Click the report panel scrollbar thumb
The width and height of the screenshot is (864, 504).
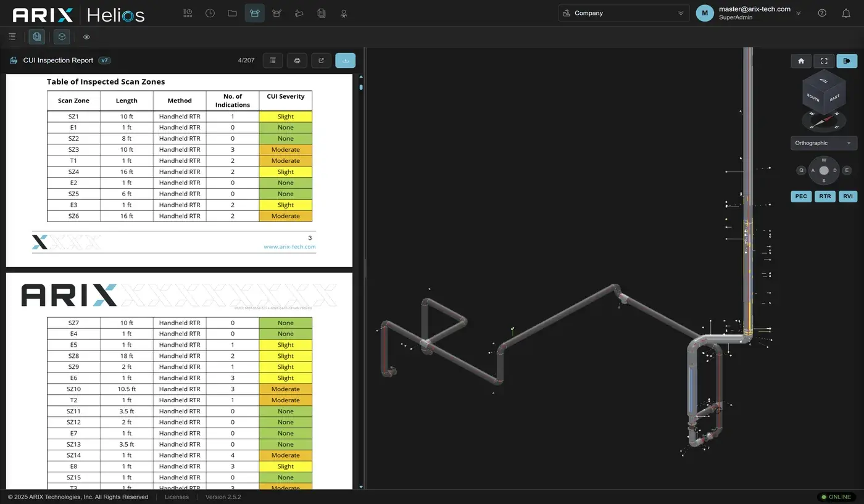point(361,87)
